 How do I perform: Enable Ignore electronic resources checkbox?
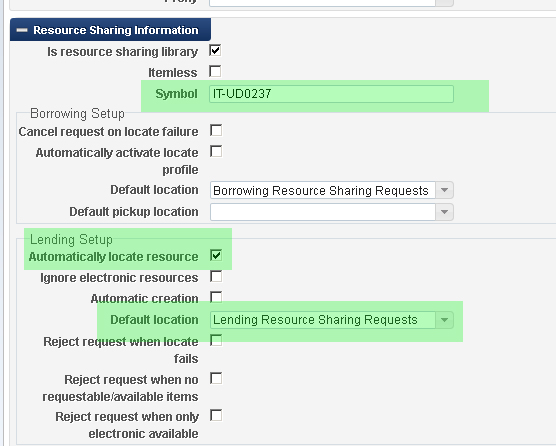216,276
